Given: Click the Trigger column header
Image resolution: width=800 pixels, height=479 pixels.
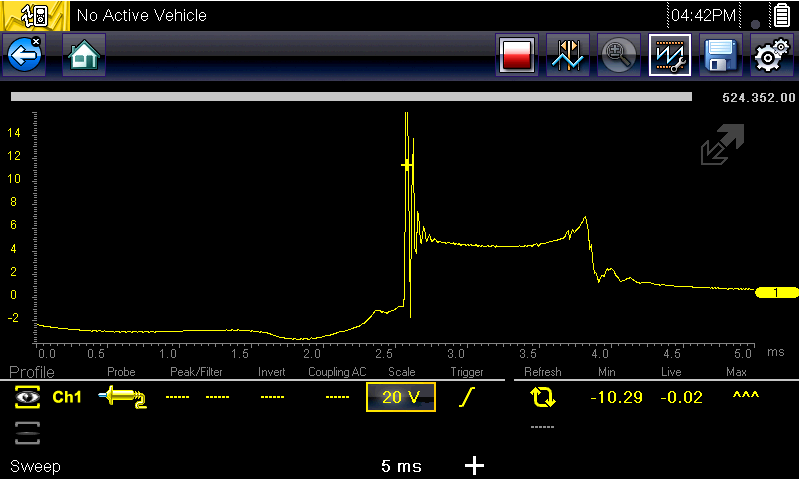Looking at the screenshot, I should tap(467, 372).
